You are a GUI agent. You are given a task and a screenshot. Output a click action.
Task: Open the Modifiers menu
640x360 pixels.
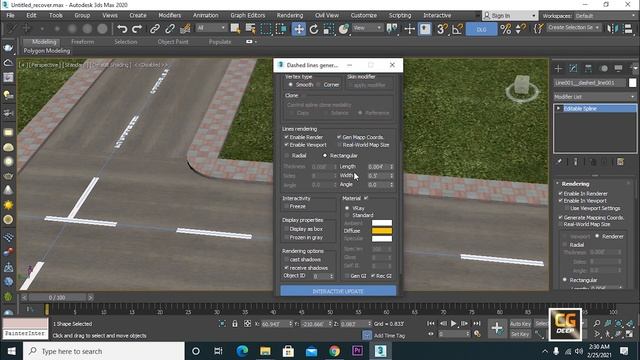click(169, 16)
